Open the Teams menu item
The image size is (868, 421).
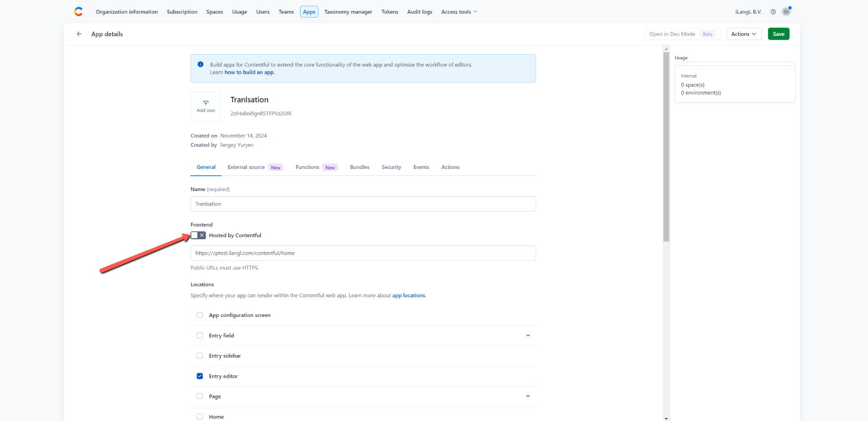[x=286, y=12]
